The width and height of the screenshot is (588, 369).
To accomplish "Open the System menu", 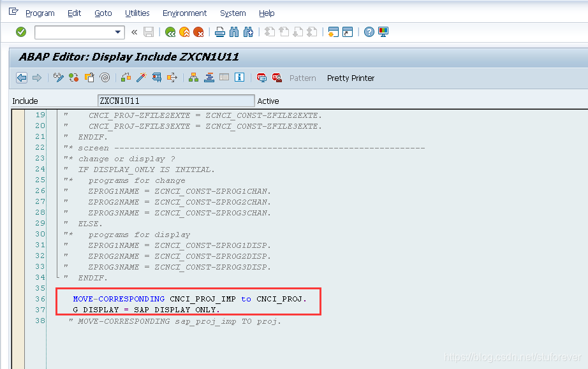I will (233, 13).
